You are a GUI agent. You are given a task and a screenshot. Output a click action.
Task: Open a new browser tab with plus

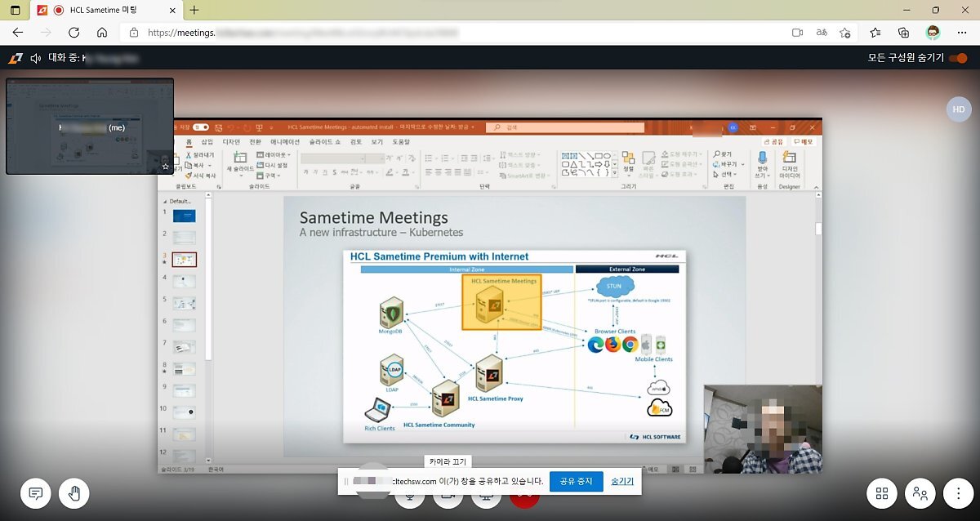[194, 11]
